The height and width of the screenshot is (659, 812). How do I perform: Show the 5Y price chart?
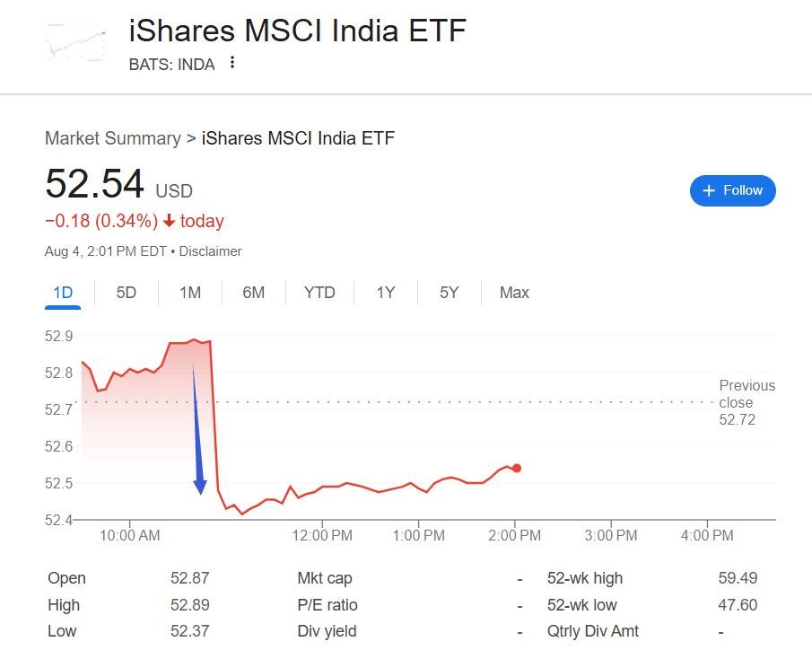(450, 293)
